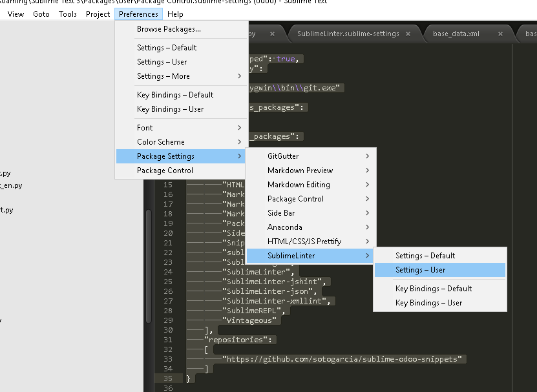Click "SublimeREPL" entry on line 28
537x392 pixels.
click(251, 311)
